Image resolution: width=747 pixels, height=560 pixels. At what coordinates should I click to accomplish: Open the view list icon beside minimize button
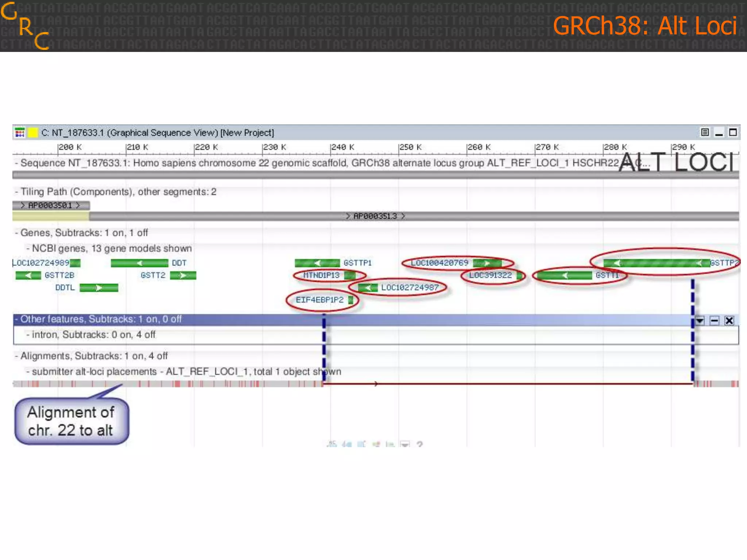click(705, 132)
